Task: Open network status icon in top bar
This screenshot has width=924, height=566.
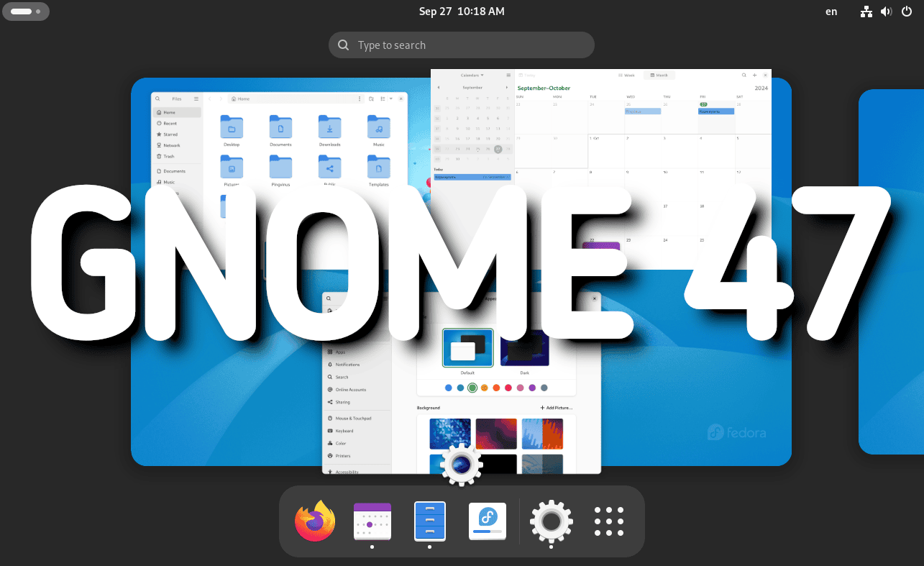Action: (866, 12)
